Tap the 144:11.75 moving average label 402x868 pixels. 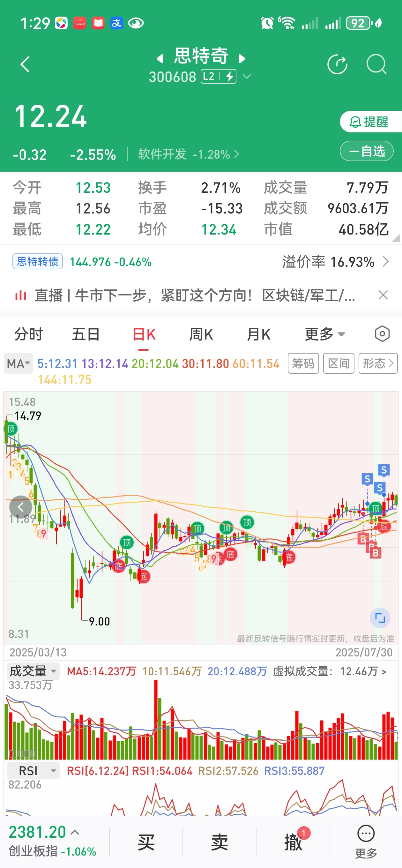coord(64,380)
